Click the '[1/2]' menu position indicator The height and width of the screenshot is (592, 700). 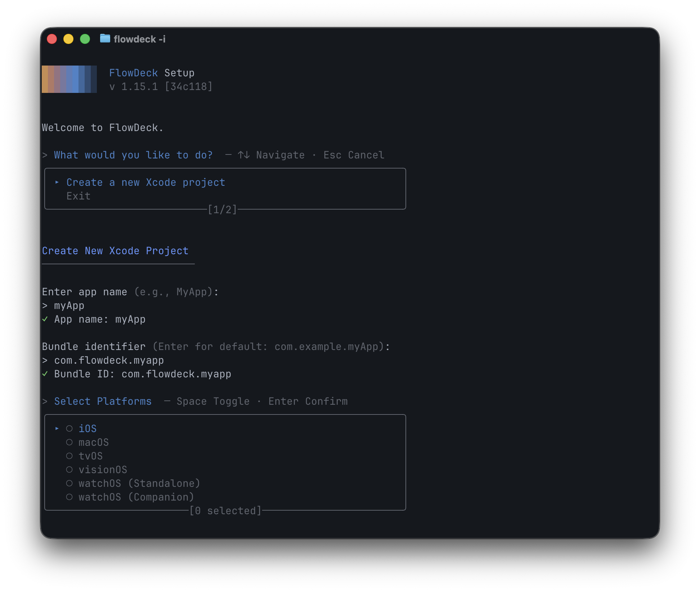223,210
